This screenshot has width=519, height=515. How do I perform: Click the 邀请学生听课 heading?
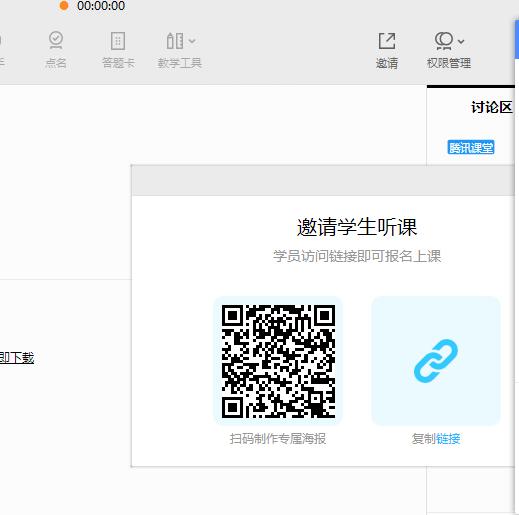pyautogui.click(x=357, y=227)
